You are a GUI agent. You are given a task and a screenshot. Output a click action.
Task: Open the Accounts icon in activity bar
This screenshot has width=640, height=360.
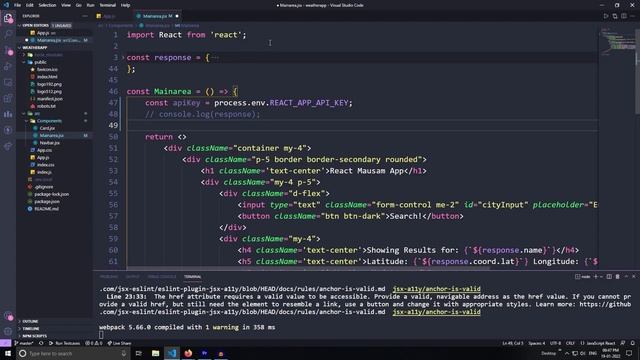click(x=8, y=316)
